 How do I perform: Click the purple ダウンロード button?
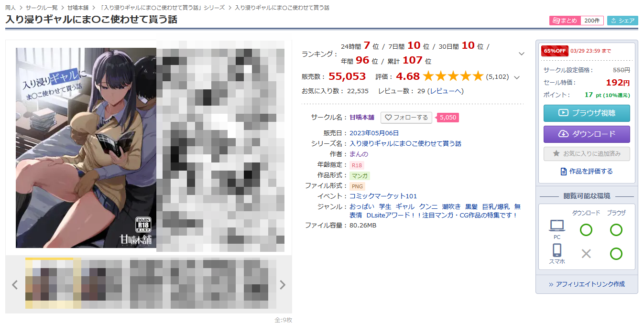tap(587, 134)
